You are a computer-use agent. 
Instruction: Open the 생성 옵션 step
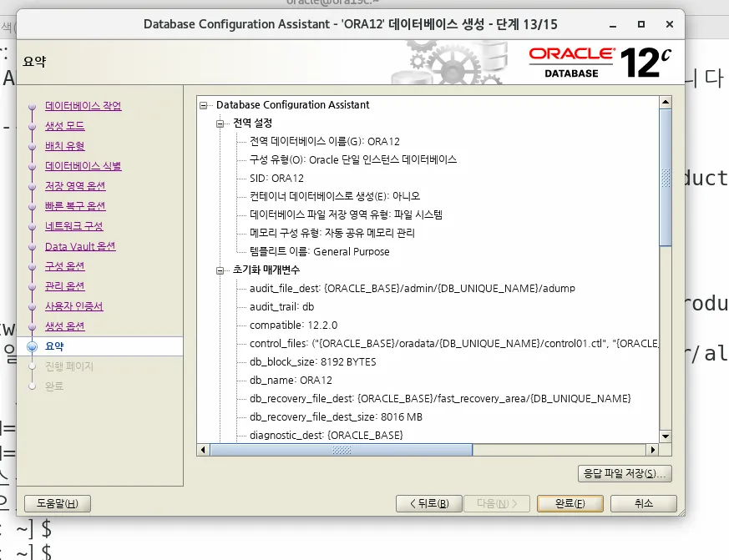(x=64, y=326)
